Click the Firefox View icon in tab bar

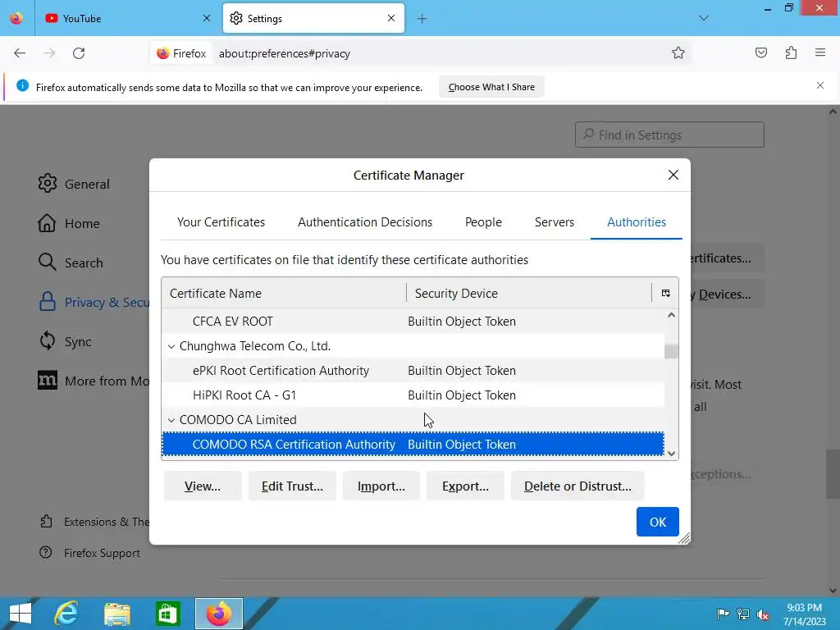coord(16,18)
